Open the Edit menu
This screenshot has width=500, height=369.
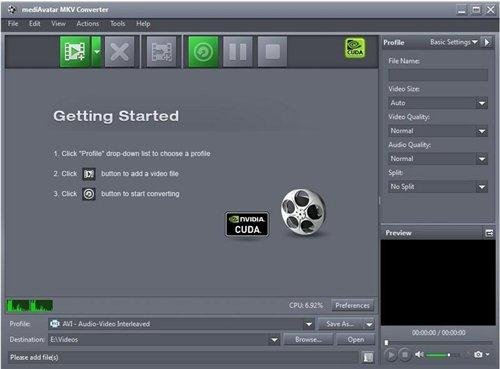[34, 24]
